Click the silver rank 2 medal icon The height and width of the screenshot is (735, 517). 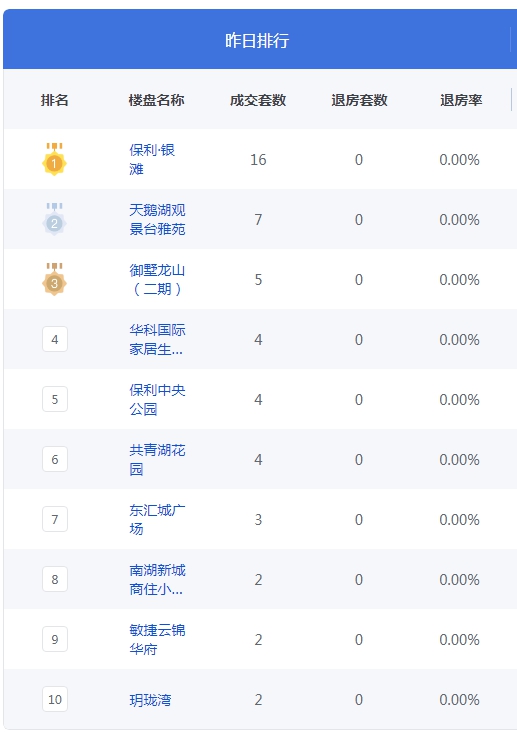coord(54,219)
